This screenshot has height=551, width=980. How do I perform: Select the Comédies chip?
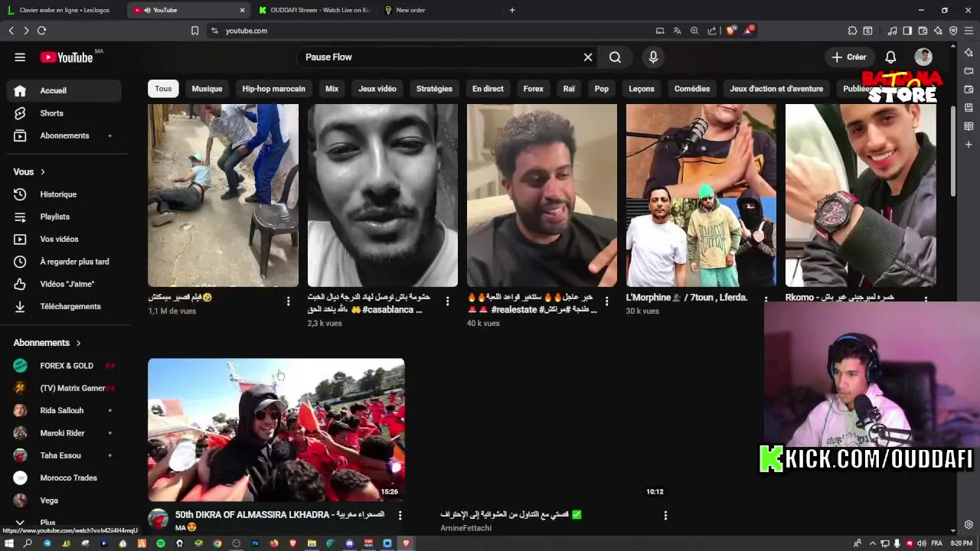pyautogui.click(x=692, y=89)
